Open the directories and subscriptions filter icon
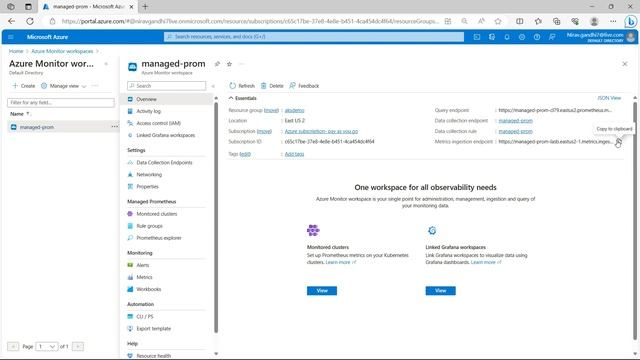This screenshot has width=640, height=360. [x=492, y=37]
